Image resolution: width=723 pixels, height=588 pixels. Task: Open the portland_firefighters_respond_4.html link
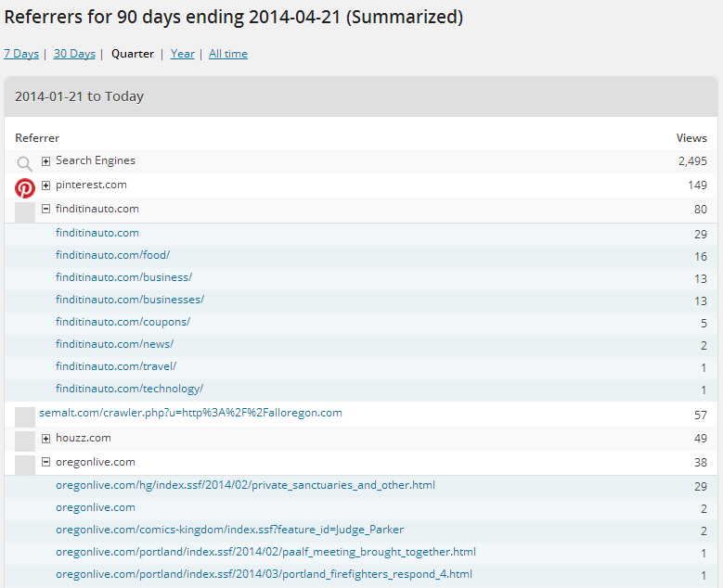(x=265, y=574)
